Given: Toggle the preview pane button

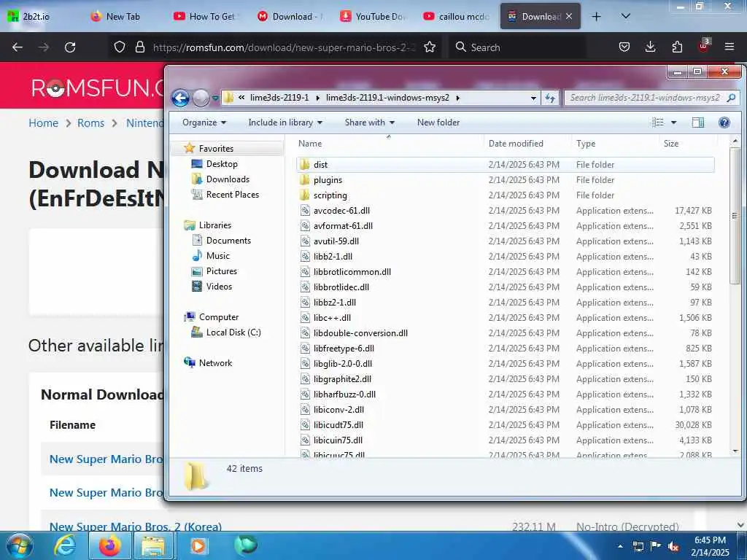Looking at the screenshot, I should point(698,122).
